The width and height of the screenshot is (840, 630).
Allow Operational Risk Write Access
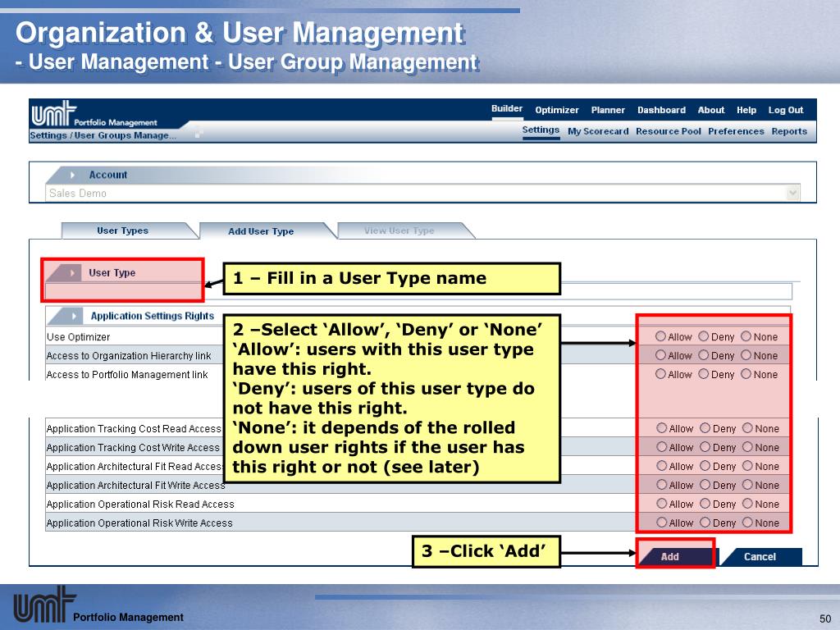click(x=662, y=523)
